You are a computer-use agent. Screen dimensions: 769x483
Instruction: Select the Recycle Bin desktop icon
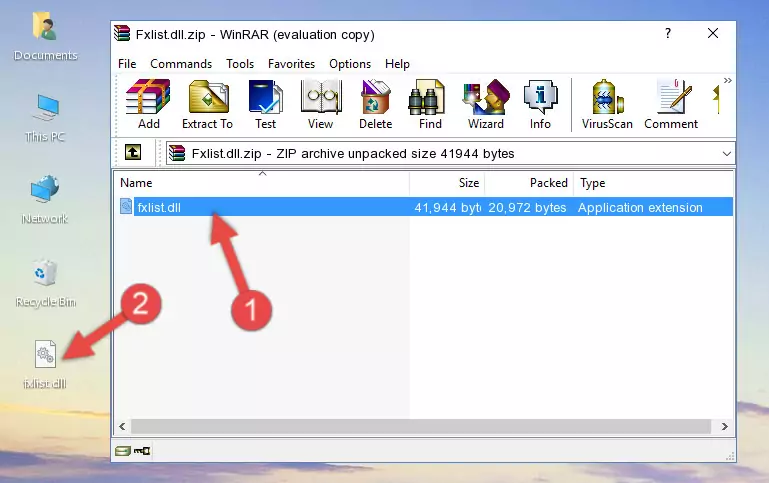pyautogui.click(x=45, y=283)
